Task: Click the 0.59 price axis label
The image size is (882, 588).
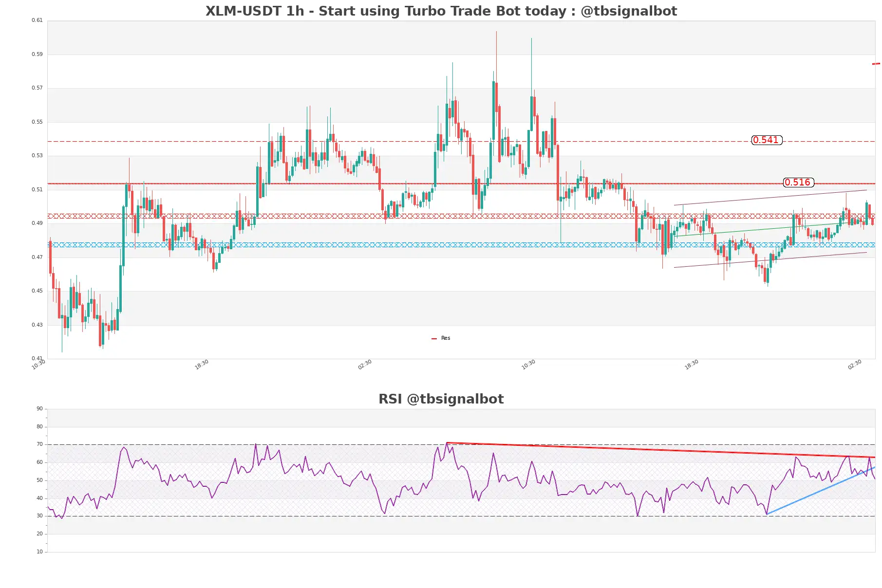Action: tap(37, 55)
